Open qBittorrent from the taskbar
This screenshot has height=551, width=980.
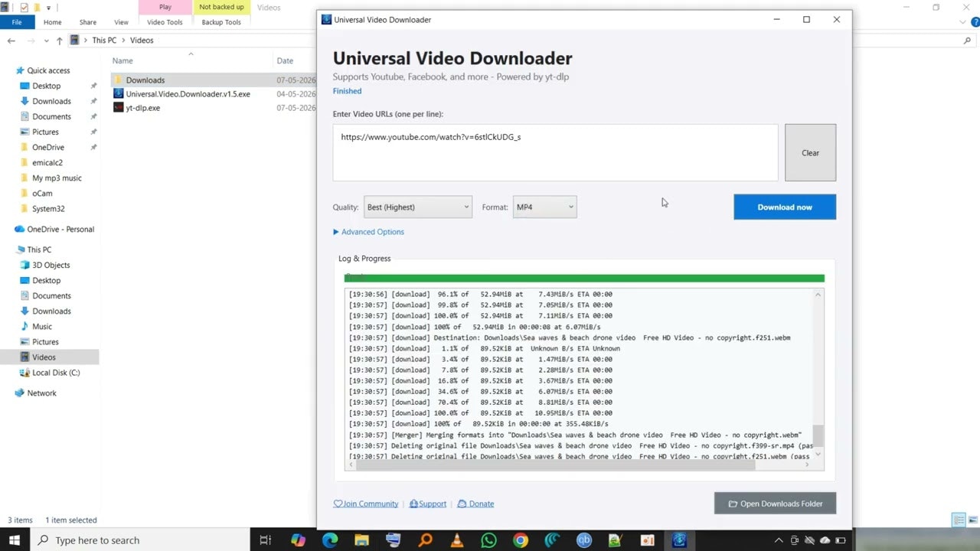coord(584,540)
